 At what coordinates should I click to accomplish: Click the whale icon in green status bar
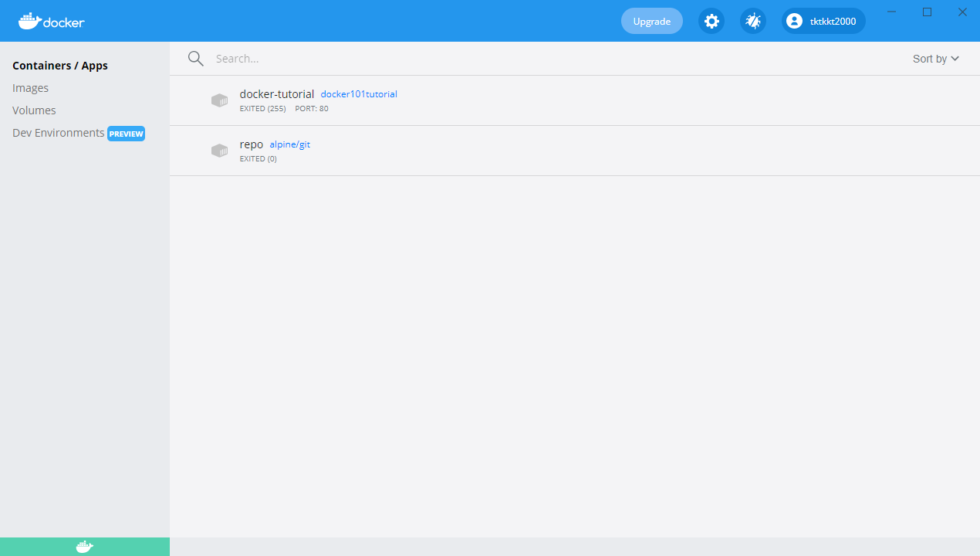coord(85,547)
